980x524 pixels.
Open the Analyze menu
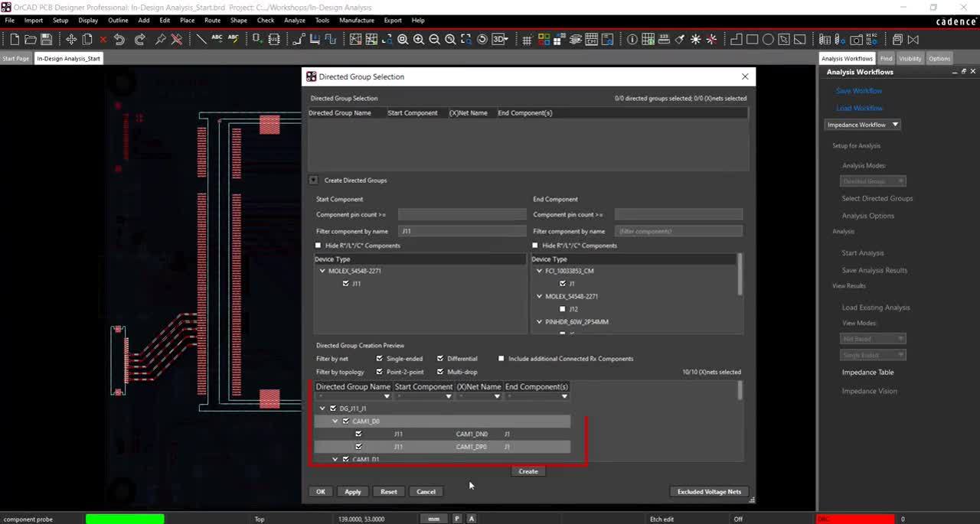pyautogui.click(x=294, y=21)
